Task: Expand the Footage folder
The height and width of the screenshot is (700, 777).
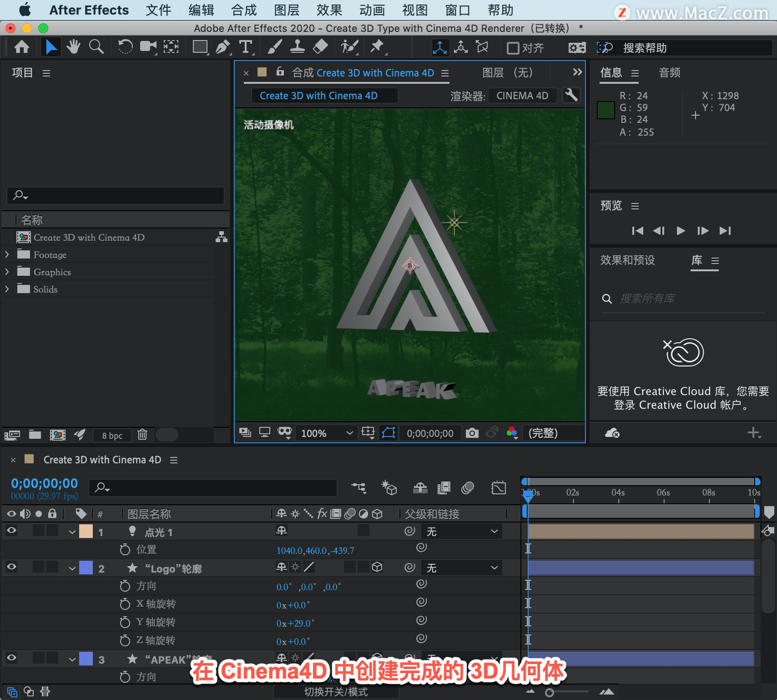Action: 7,254
